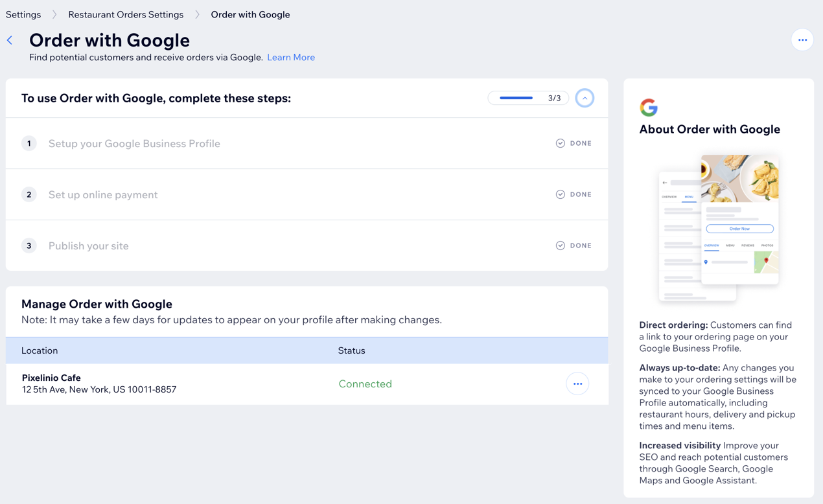Click the Google logo icon
Image resolution: width=823 pixels, height=504 pixels.
point(649,107)
